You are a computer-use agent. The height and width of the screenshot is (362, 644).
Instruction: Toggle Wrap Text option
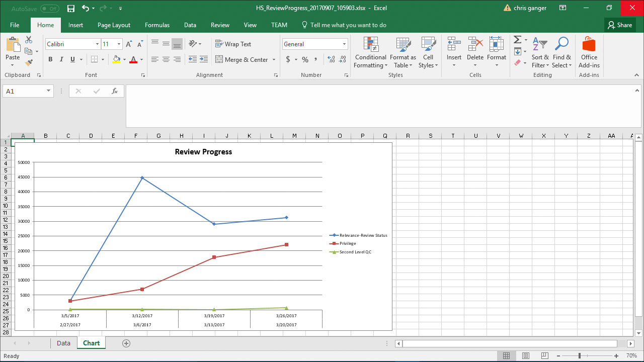(x=233, y=44)
